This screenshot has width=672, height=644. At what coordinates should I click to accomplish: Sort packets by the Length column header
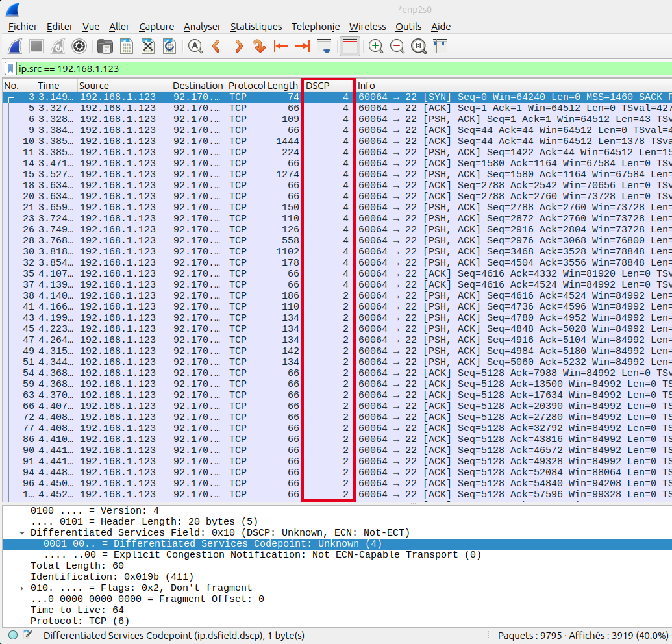[x=282, y=86]
